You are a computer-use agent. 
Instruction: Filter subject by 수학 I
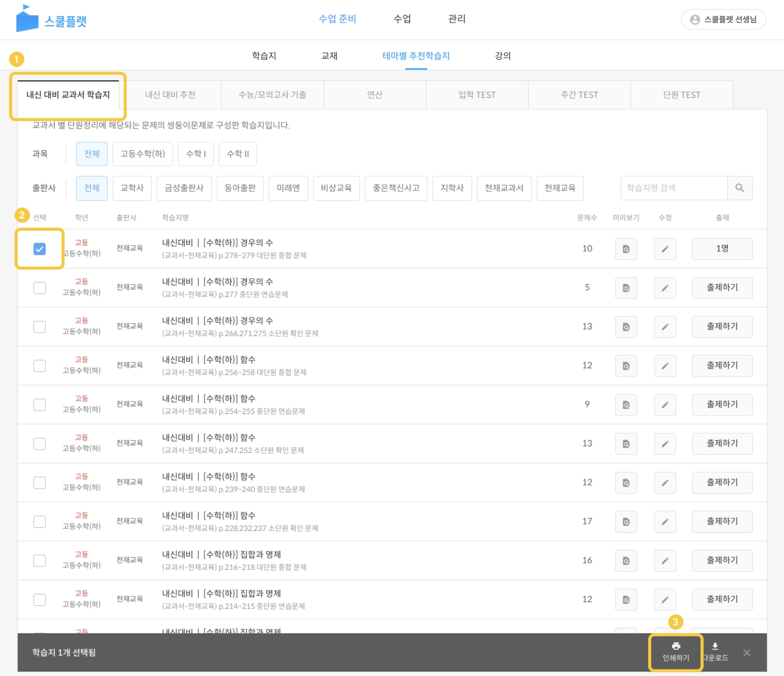pyautogui.click(x=196, y=154)
